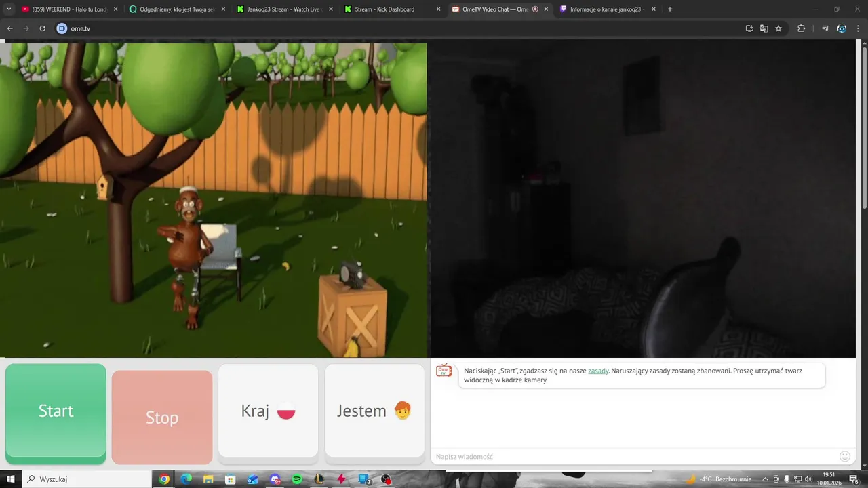Click the Meet Now camera tray icon
Screen dimensions: 868x488
tap(777, 479)
